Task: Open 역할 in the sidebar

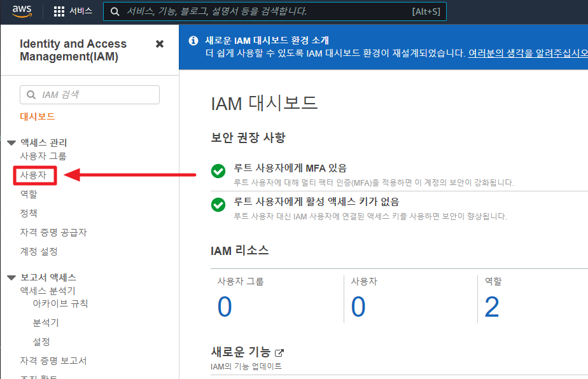Action: tap(29, 194)
